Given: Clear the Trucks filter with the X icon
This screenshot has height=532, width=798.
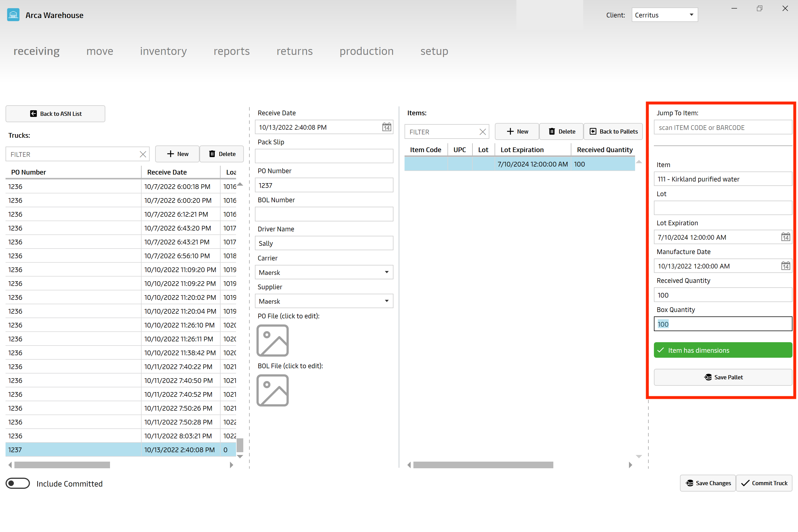Looking at the screenshot, I should (143, 154).
